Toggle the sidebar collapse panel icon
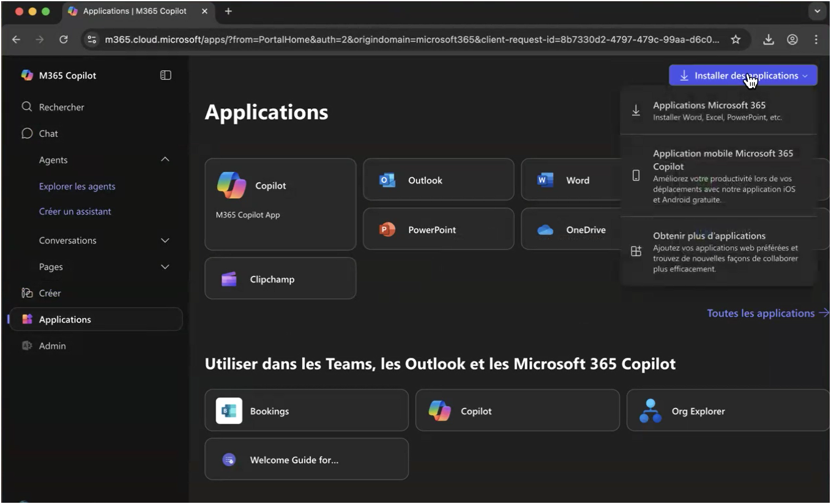The height and width of the screenshot is (504, 831). (165, 75)
